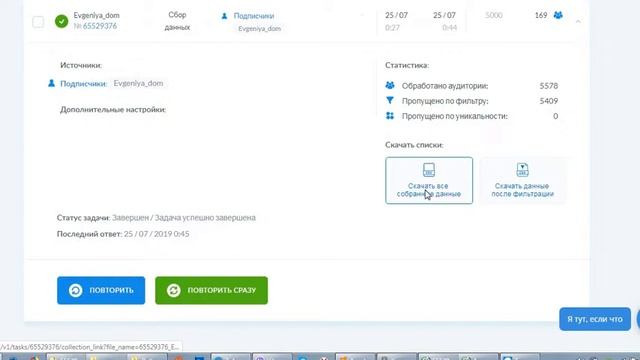Click the file icon in Скачать все собранные данные
640x360 pixels.
429,170
